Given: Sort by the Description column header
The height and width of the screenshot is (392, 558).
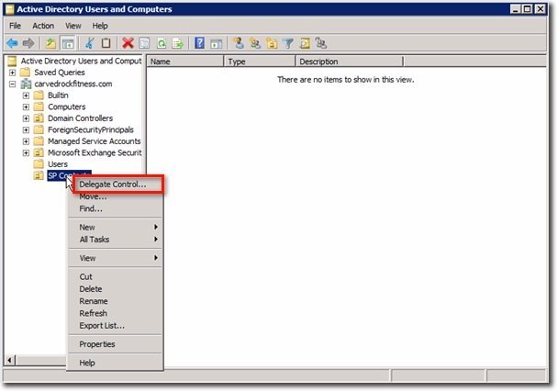Looking at the screenshot, I should [x=350, y=62].
